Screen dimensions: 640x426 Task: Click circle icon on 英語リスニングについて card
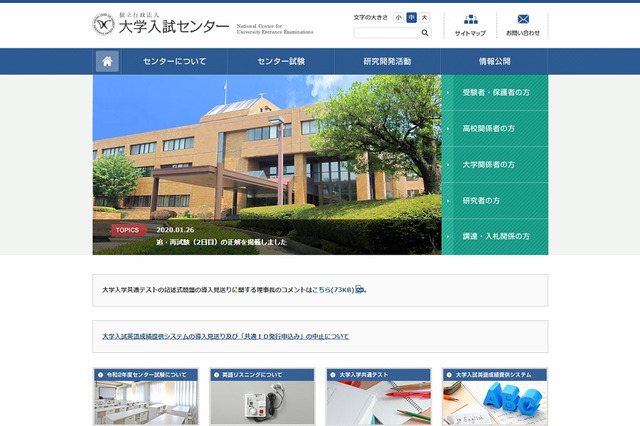coord(217,375)
